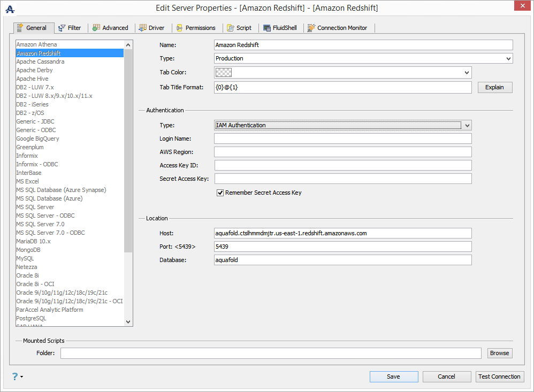The height and width of the screenshot is (392, 534).
Task: Click the Filter tab icon
Action: (x=62, y=28)
